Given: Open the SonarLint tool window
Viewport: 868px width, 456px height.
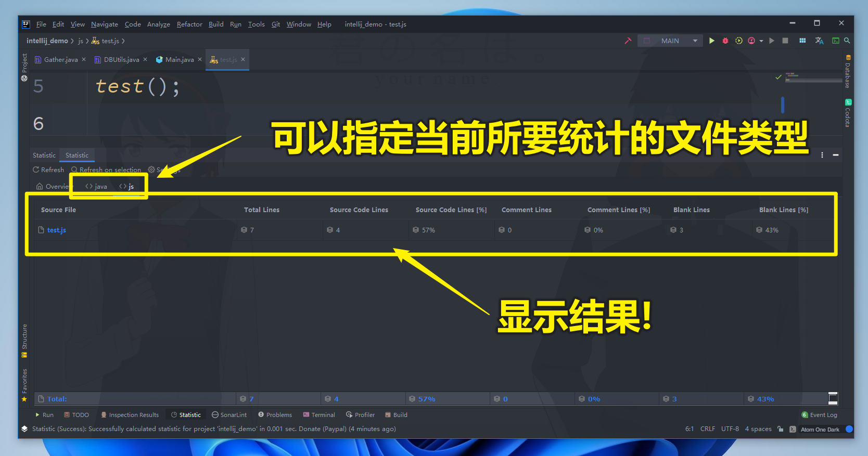Looking at the screenshot, I should point(229,415).
